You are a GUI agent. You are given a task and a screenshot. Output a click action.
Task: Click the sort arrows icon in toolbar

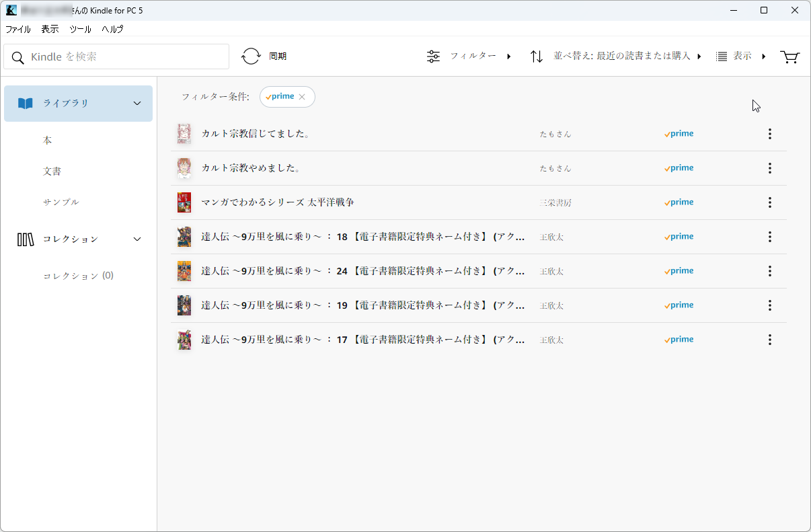point(536,56)
